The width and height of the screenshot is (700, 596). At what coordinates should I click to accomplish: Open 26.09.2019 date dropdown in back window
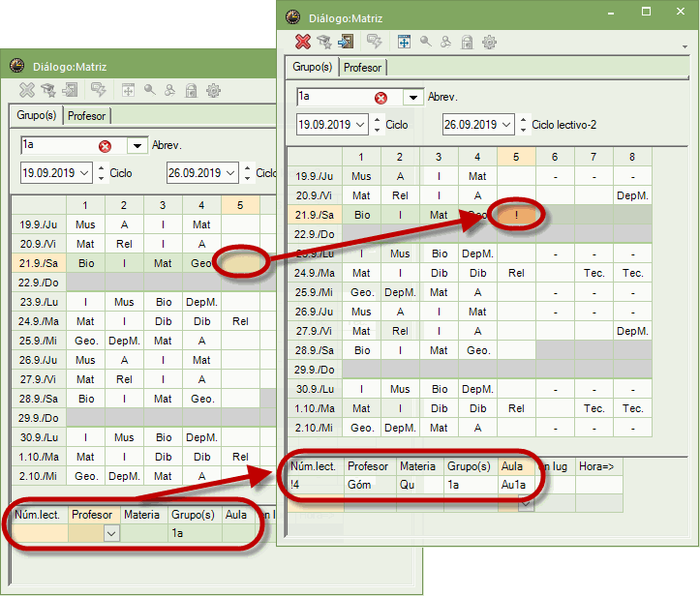click(x=230, y=172)
